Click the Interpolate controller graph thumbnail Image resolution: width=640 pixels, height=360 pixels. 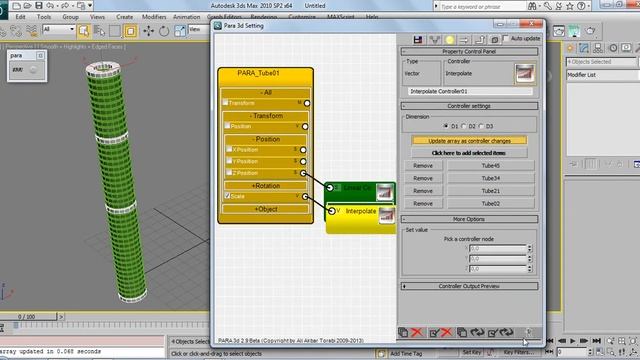[524, 73]
